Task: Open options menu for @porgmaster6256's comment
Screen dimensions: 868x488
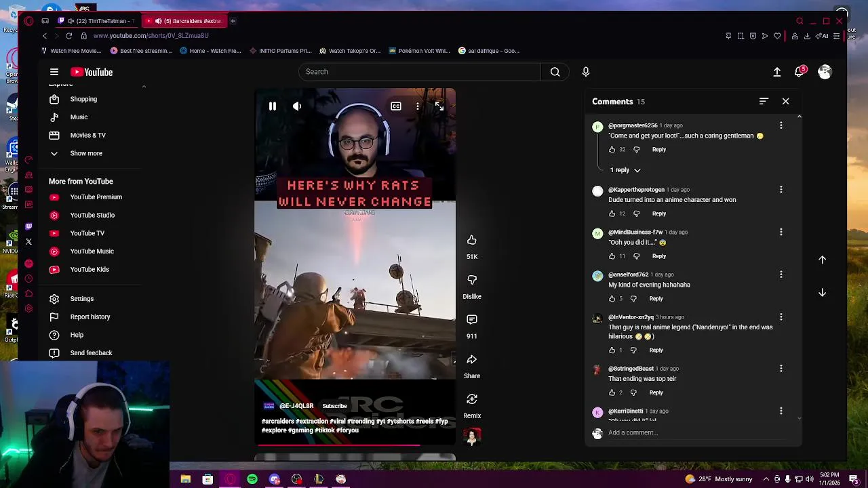Action: pos(781,126)
